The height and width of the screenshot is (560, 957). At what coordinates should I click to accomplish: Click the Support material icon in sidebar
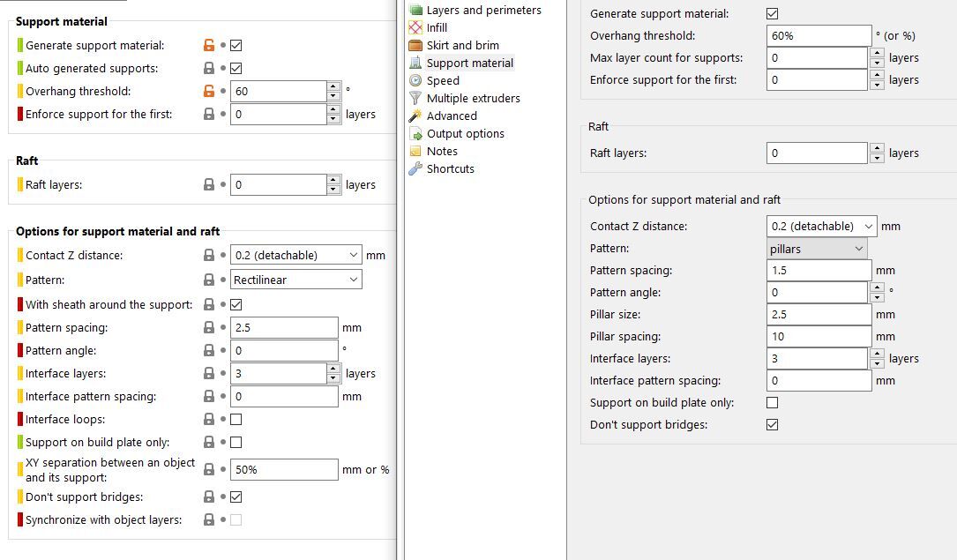[415, 63]
